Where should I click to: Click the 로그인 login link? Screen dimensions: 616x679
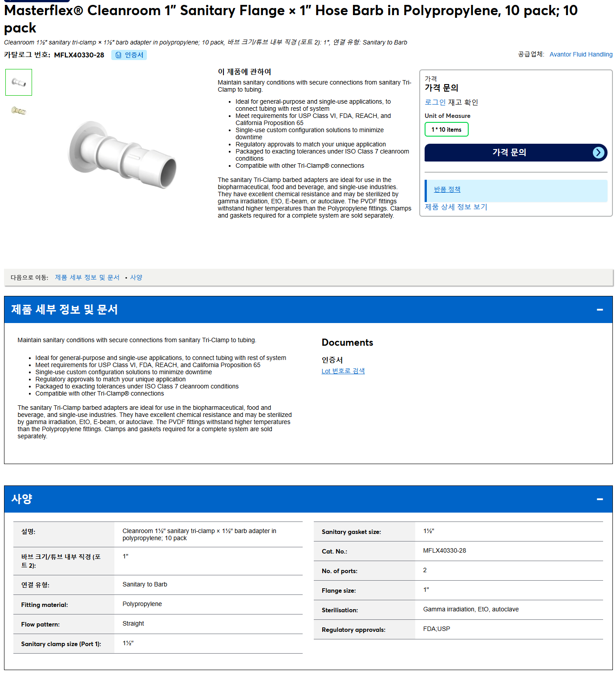coord(435,102)
